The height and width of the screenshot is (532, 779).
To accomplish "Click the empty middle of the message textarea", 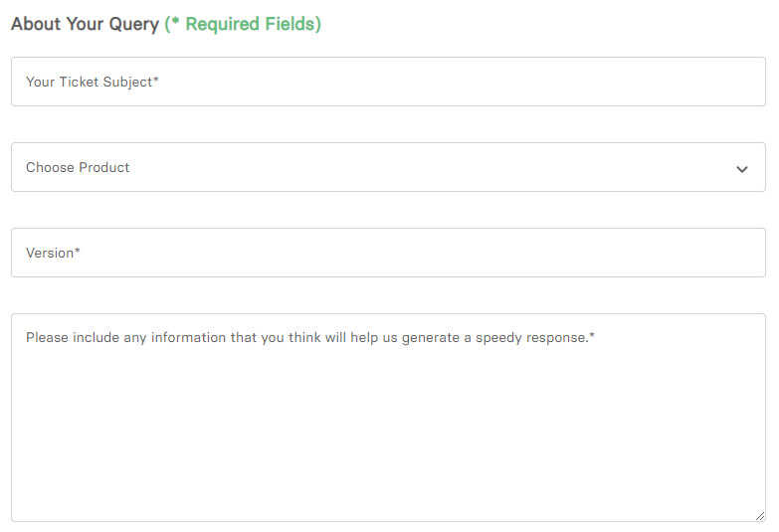I will coord(388,428).
